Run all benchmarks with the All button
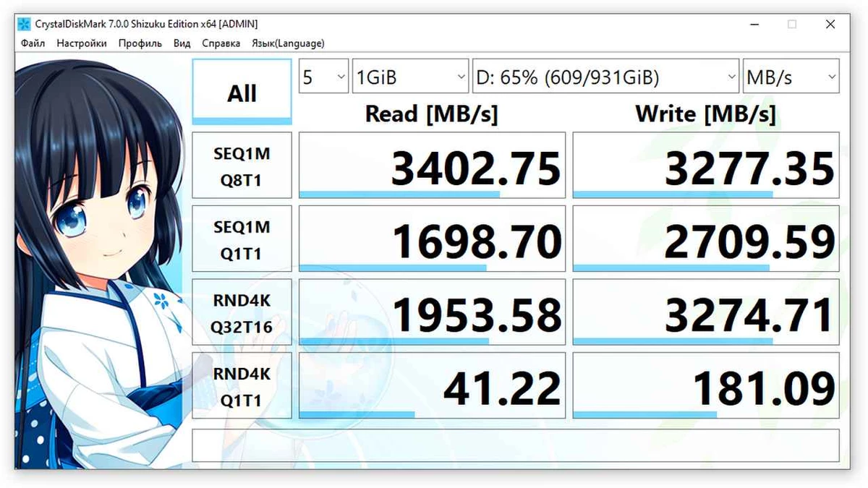 coord(242,92)
